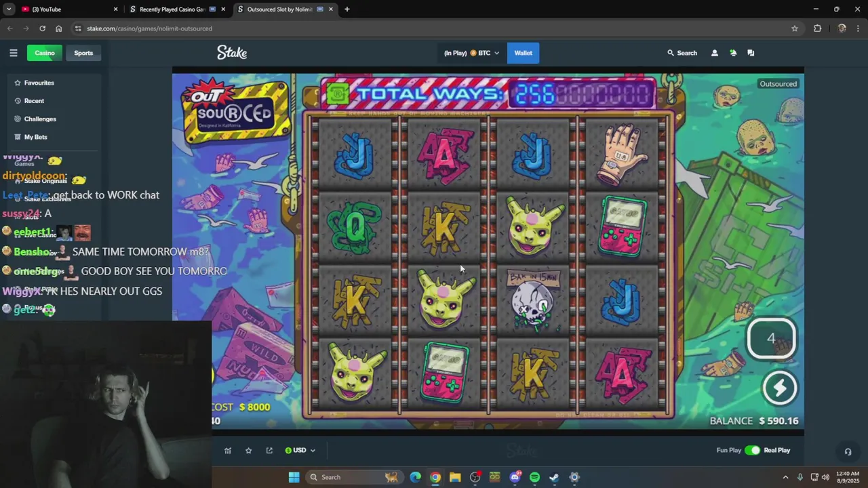Screen dimensions: 868x488
Task: Click the hand symbol in the top-right reel cell
Action: [623, 155]
